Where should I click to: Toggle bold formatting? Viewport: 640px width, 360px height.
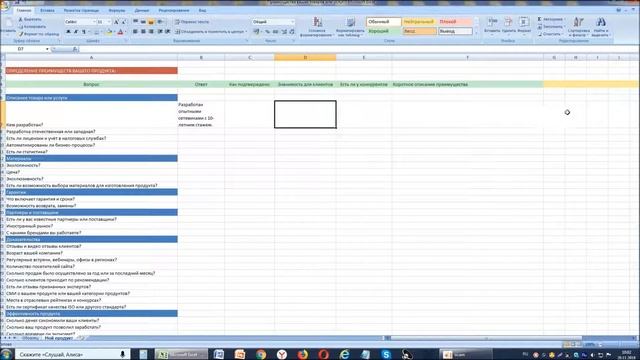click(x=69, y=32)
